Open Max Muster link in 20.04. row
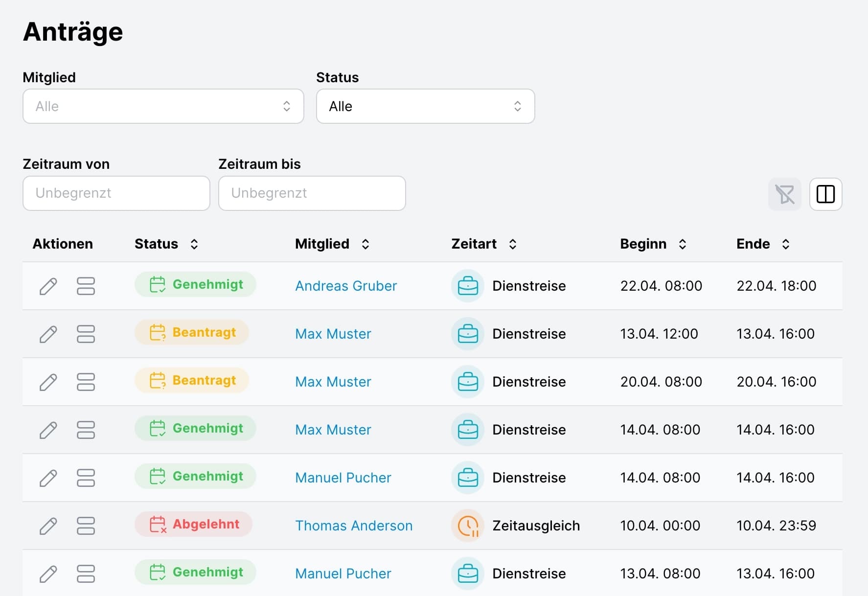This screenshot has width=868, height=596. coord(333,382)
